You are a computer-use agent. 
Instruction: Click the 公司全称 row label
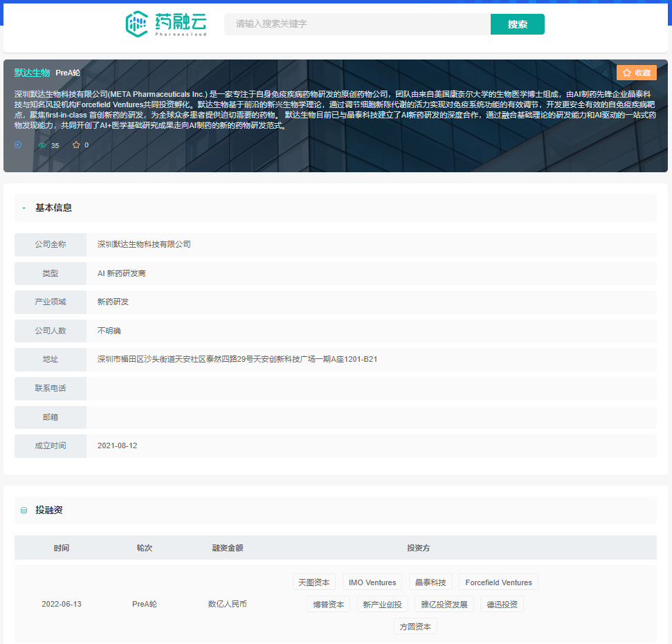pos(51,244)
